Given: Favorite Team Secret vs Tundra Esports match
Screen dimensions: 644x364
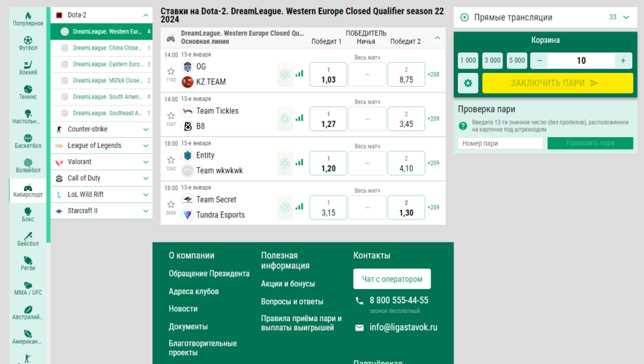Looking at the screenshot, I should [x=171, y=204].
